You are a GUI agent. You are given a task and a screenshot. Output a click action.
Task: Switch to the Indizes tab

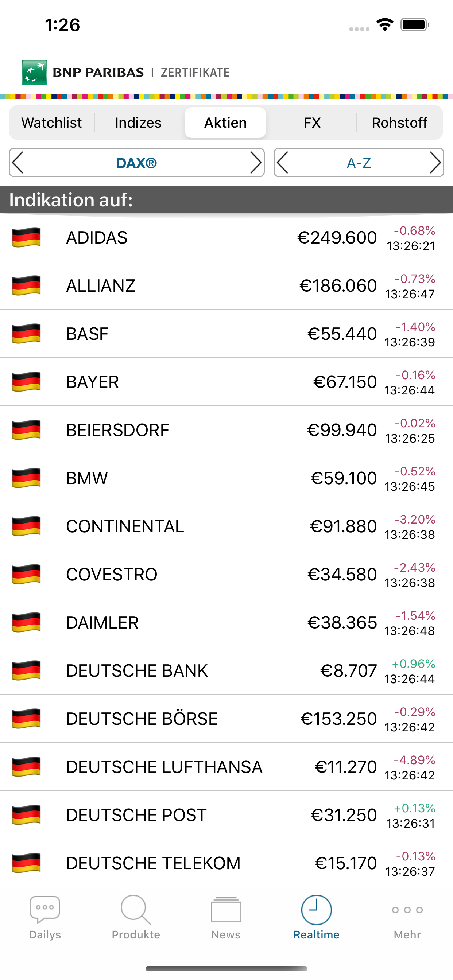(138, 122)
